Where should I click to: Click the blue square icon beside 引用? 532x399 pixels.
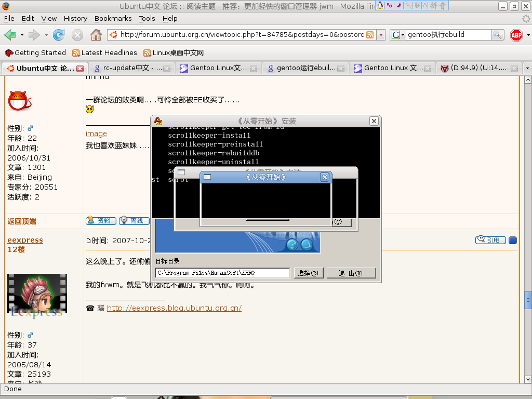pos(513,240)
